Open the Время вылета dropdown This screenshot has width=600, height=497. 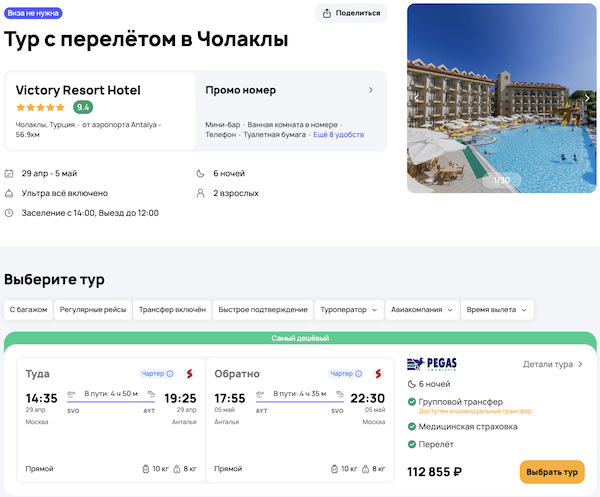(x=498, y=310)
